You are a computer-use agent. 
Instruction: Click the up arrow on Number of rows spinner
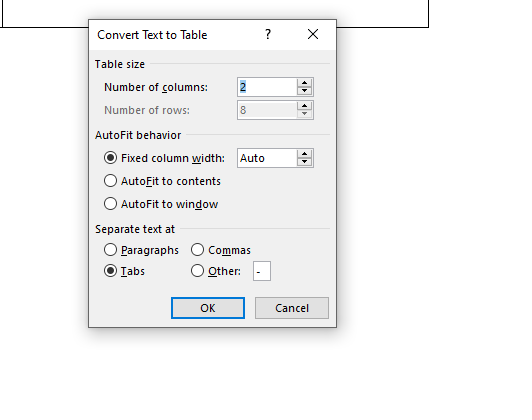(304, 106)
